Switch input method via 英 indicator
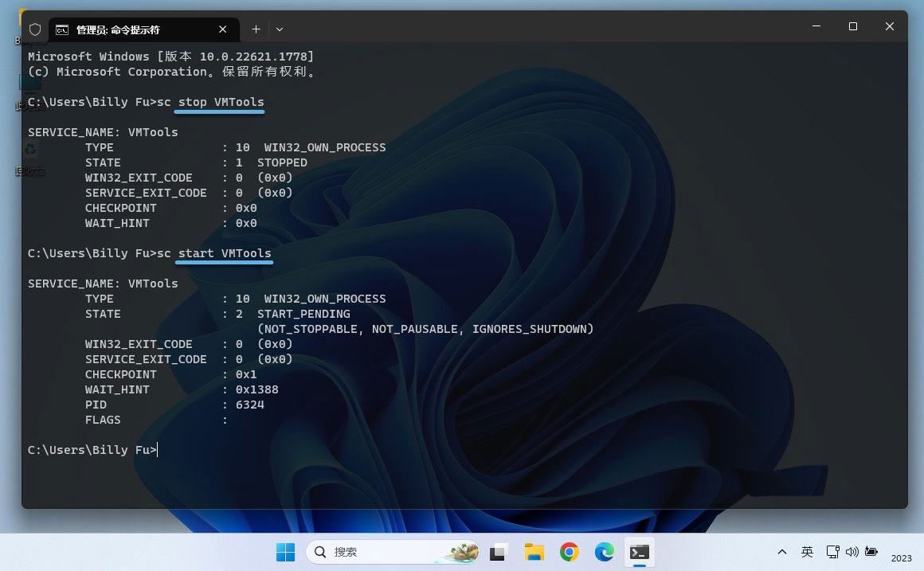Image resolution: width=924 pixels, height=571 pixels. [x=807, y=552]
